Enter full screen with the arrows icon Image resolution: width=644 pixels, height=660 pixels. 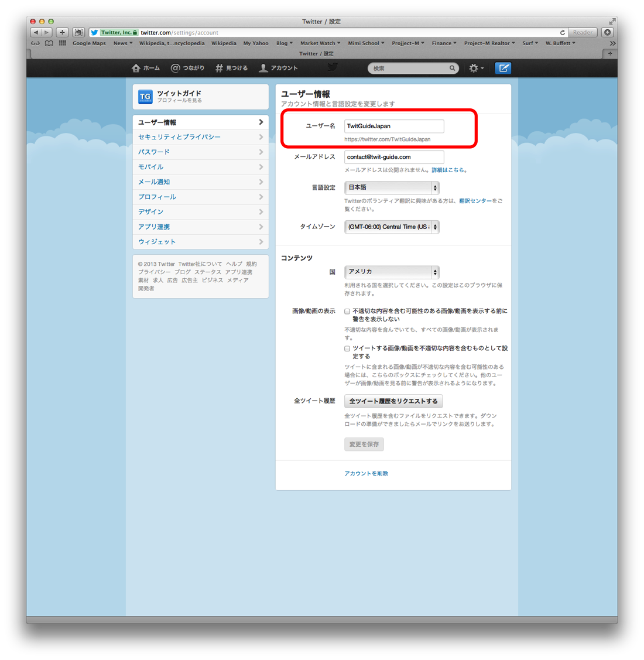[x=612, y=21]
